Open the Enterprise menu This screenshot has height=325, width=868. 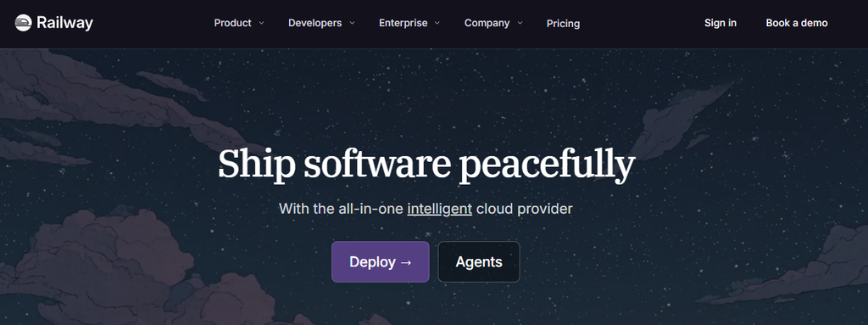(403, 23)
